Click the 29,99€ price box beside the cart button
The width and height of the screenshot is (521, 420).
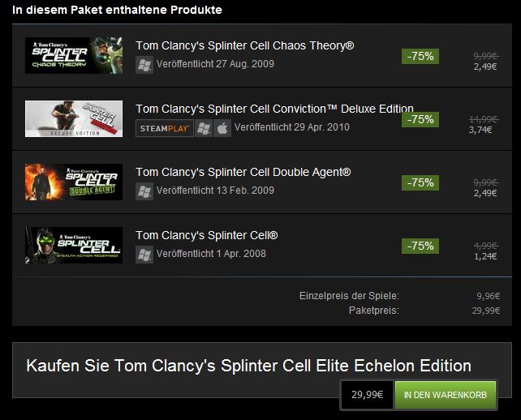point(367,394)
